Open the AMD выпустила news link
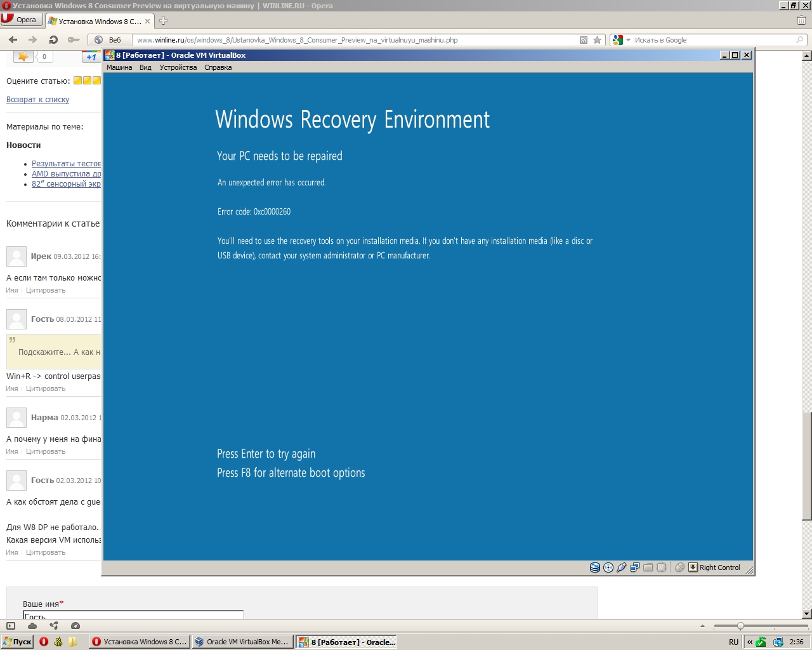Viewport: 812px width, 650px height. (66, 173)
